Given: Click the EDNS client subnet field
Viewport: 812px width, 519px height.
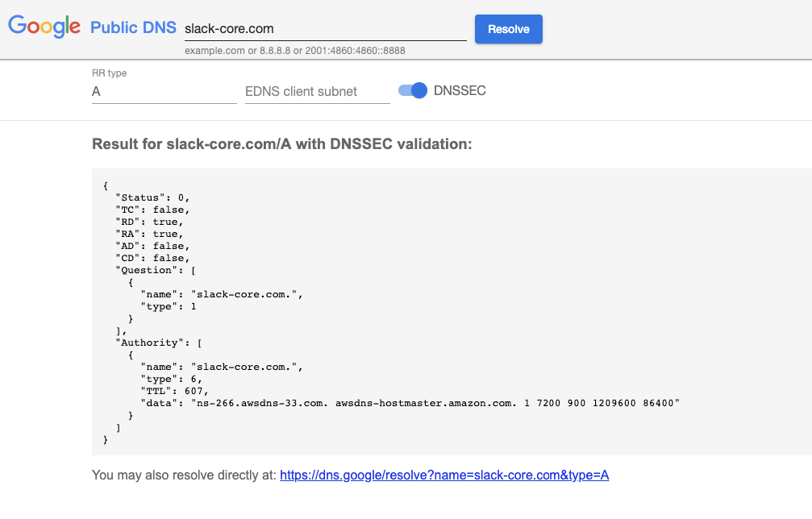Looking at the screenshot, I should 318,92.
